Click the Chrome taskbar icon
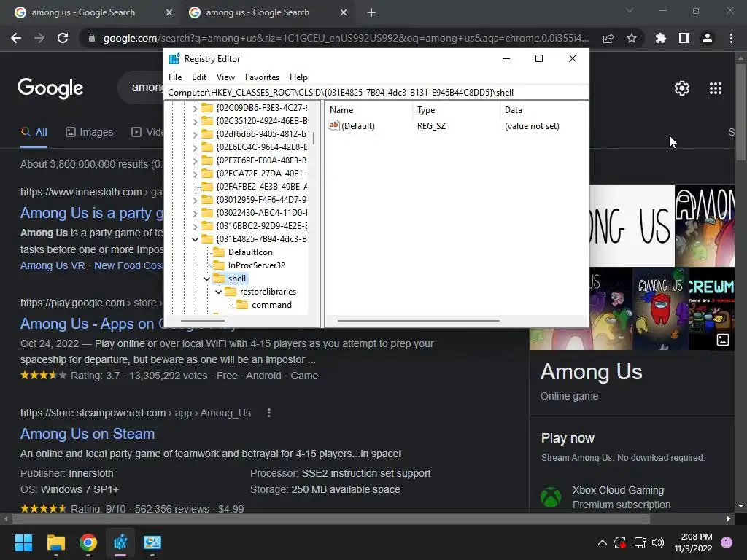The height and width of the screenshot is (560, 747). [x=88, y=542]
